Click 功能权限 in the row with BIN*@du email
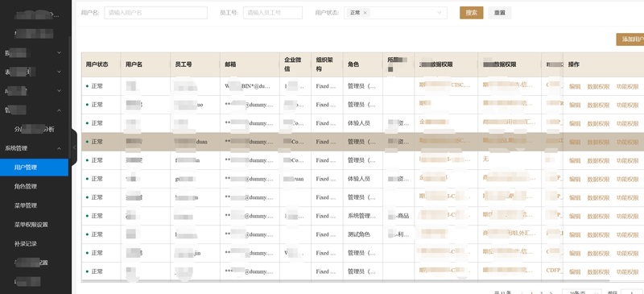Viewport: 644px width, 294px height. (x=628, y=86)
